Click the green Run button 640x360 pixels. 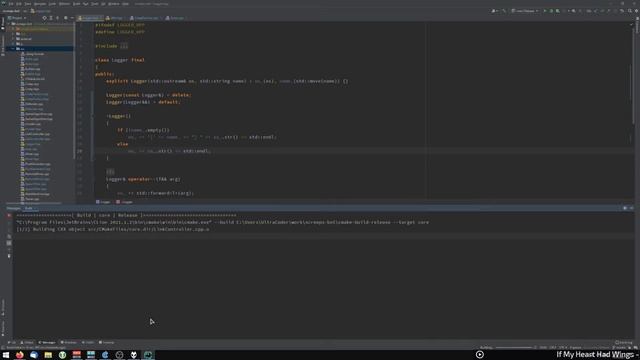(544, 11)
